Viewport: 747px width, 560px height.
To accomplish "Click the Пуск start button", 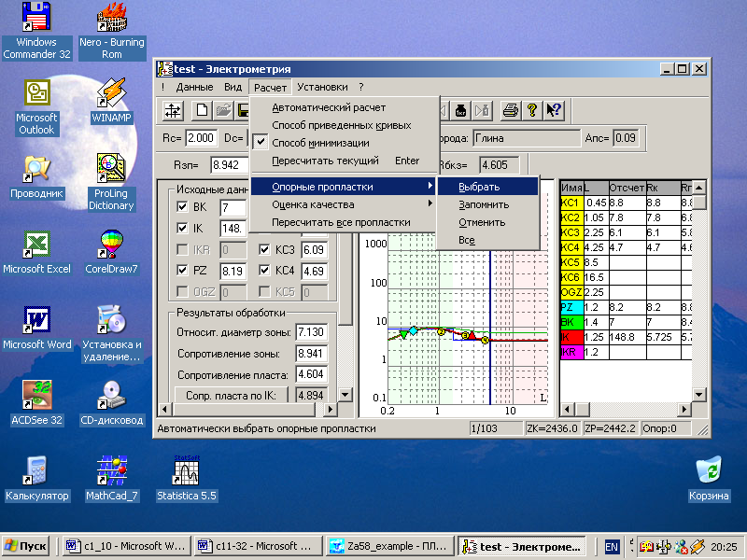I will [x=27, y=546].
